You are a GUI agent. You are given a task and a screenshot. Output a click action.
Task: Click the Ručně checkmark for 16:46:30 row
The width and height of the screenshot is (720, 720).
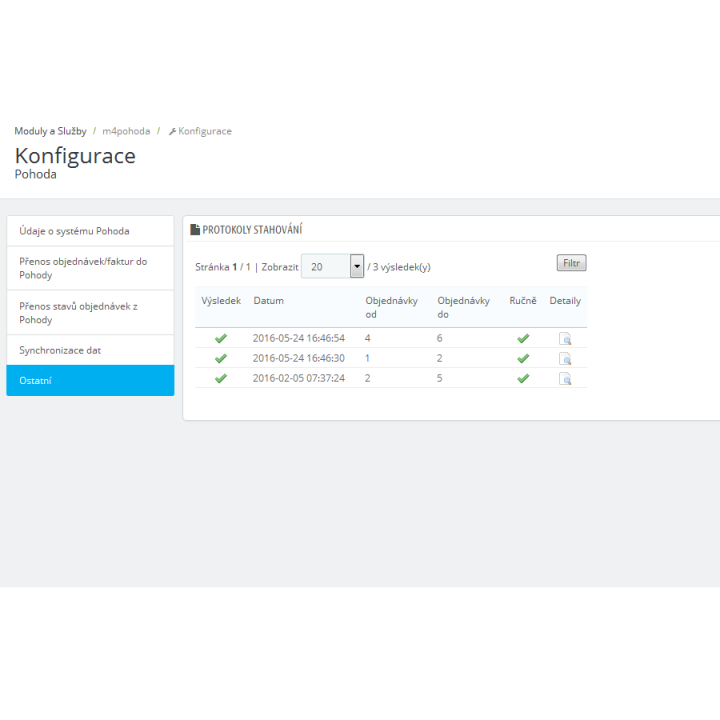(x=523, y=359)
